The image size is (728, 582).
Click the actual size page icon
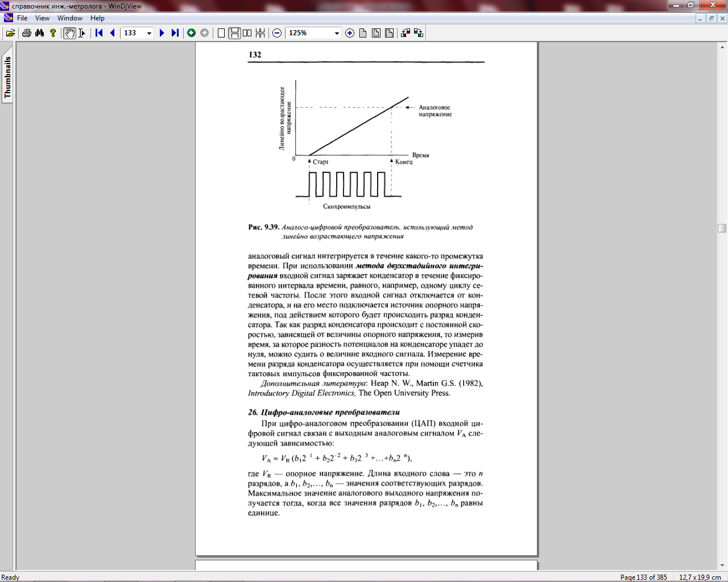tap(363, 33)
